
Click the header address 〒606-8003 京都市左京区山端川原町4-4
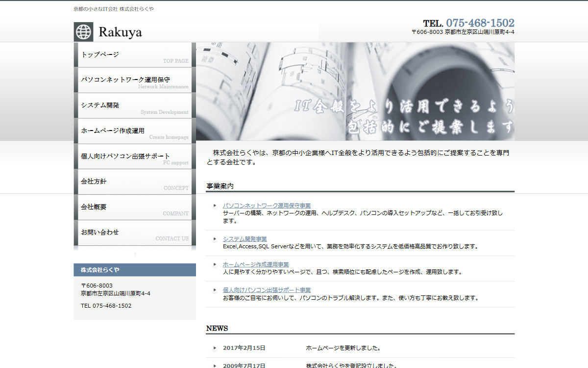(x=463, y=32)
